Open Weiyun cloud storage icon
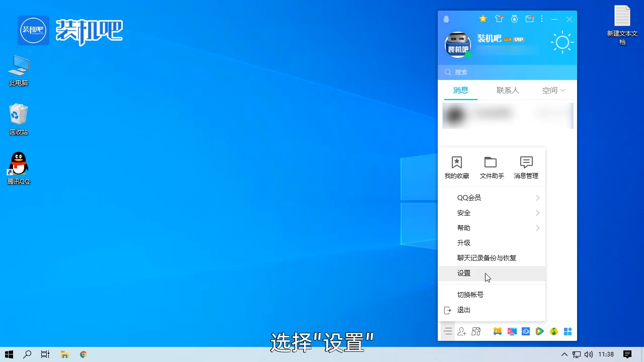Image resolution: width=644 pixels, height=362 pixels. click(526, 331)
